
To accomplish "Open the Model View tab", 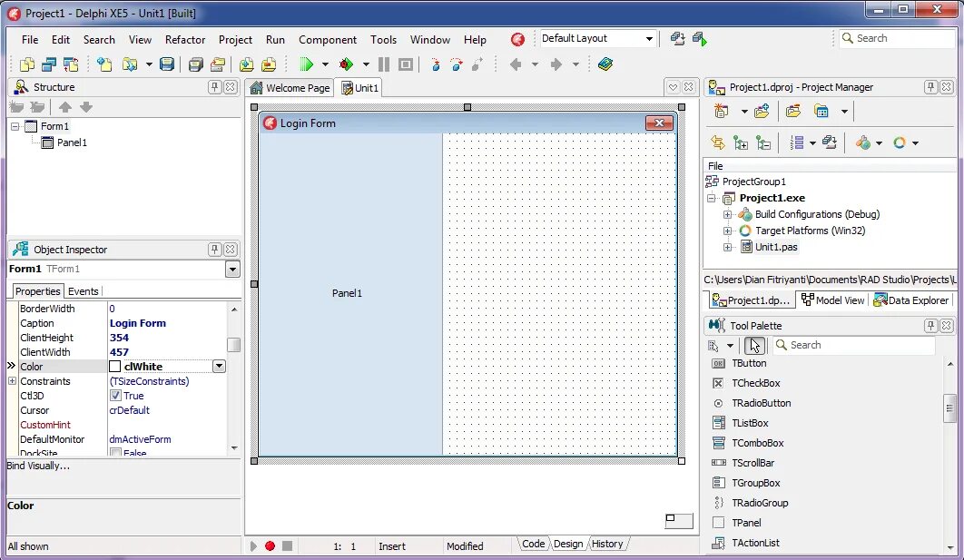I will pyautogui.click(x=833, y=300).
